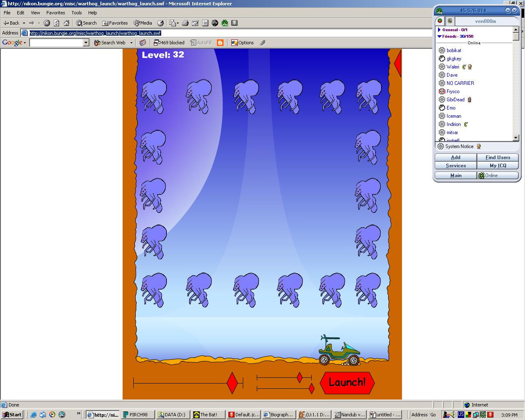Open the Tools menu
Viewport: 525px width, 420px height.
pyautogui.click(x=77, y=13)
